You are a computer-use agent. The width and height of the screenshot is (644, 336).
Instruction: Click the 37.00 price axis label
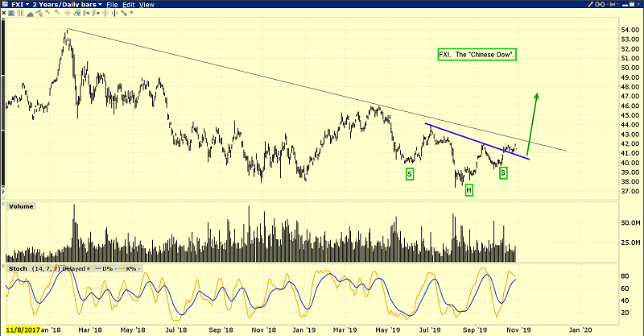[x=630, y=191]
